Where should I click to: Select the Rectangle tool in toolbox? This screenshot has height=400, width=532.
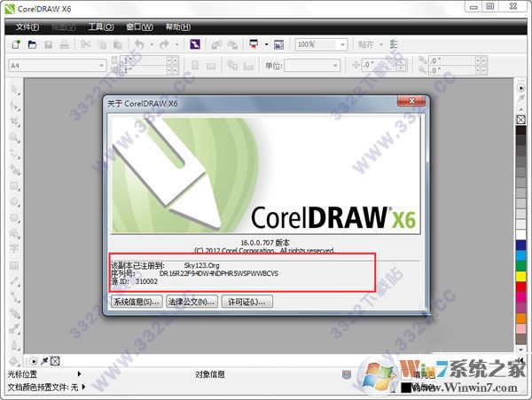14,186
